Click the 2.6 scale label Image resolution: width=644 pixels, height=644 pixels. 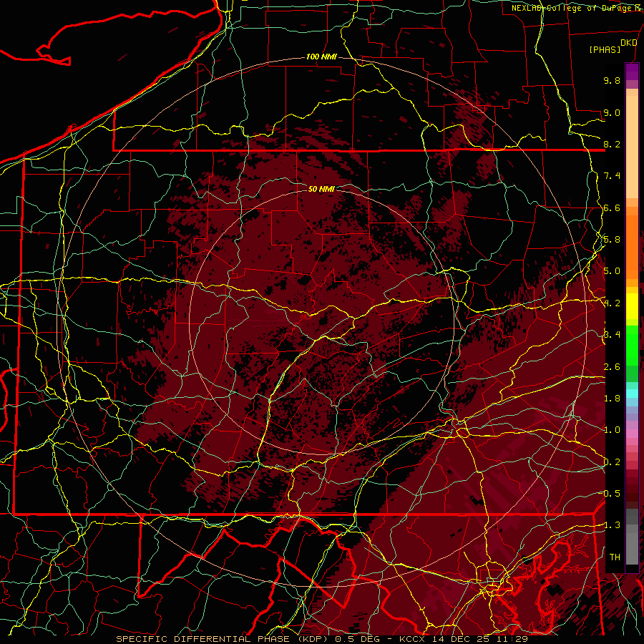coord(612,367)
